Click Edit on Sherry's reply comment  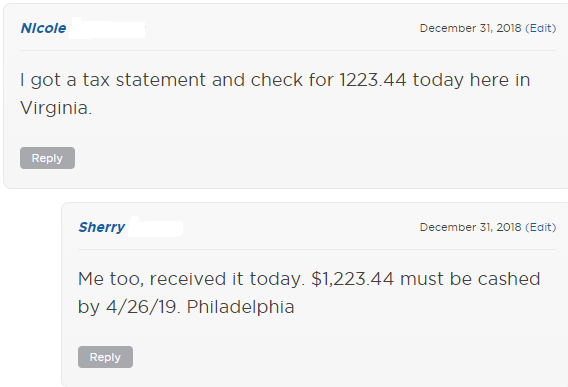point(540,227)
